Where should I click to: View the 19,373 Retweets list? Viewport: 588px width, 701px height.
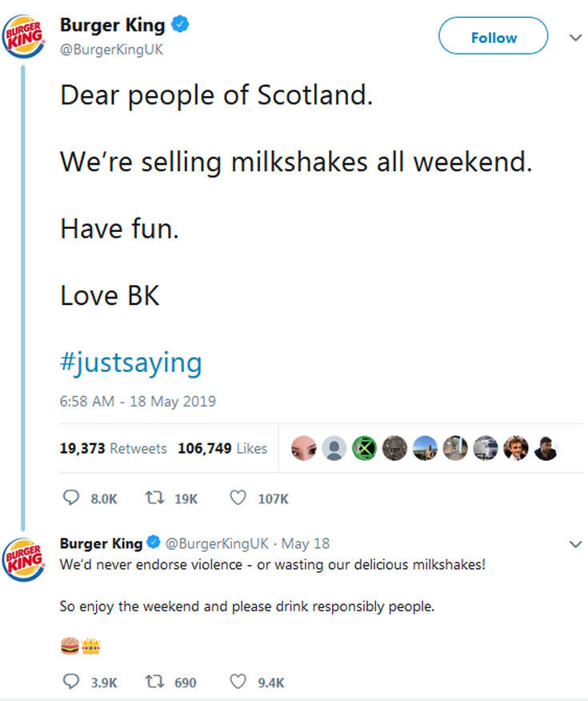pyautogui.click(x=113, y=448)
